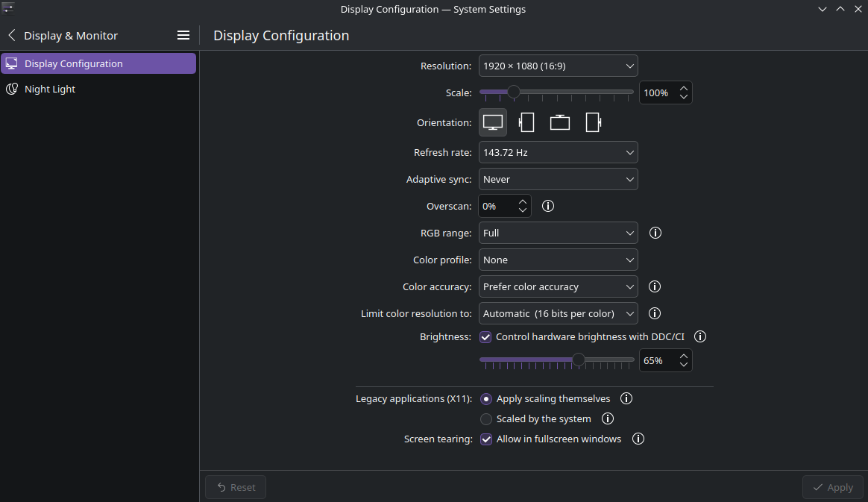Decrease Overscan value with down arrow
Viewport: 868px width, 502px height.
coord(523,210)
